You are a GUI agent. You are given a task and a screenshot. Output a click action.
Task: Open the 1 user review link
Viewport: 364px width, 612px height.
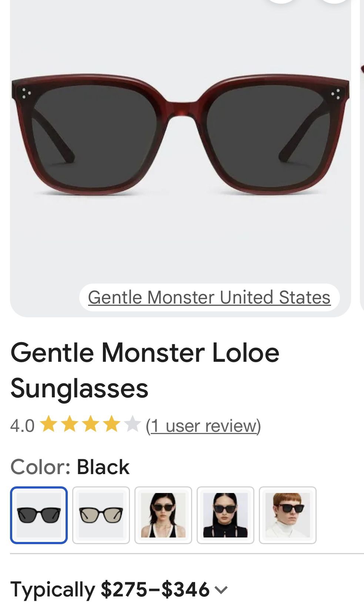[203, 426]
